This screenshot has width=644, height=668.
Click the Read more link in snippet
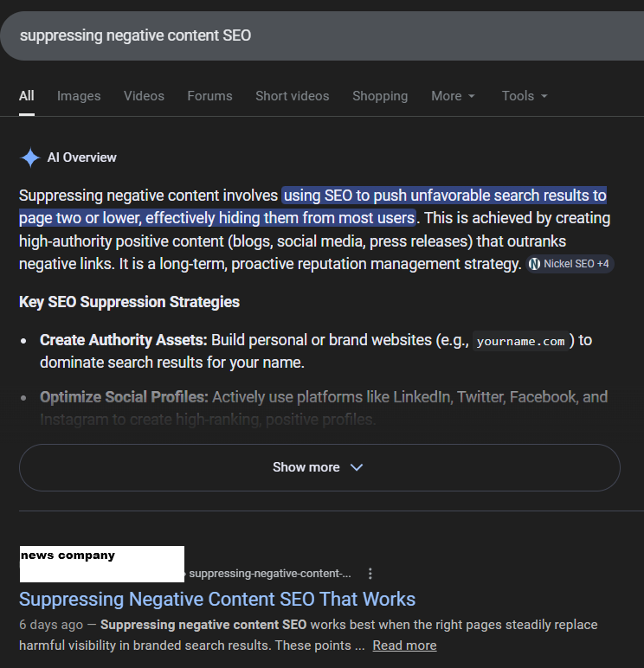tap(404, 646)
